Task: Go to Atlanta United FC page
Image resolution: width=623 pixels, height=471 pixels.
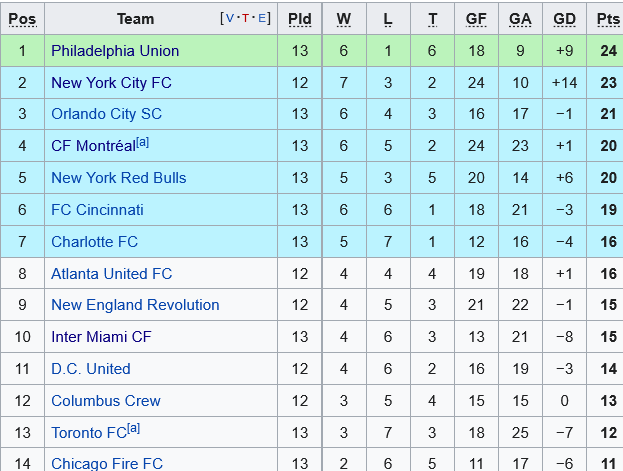Action: click(x=111, y=274)
